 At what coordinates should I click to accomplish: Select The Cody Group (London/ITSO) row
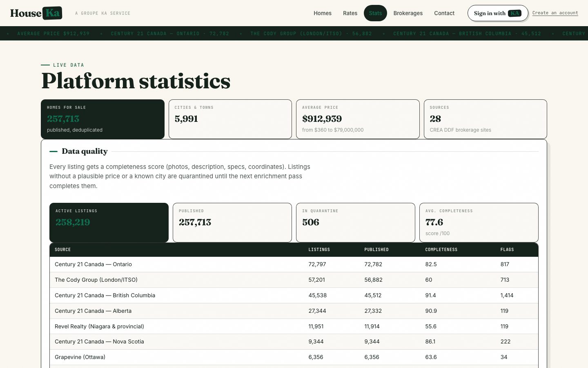click(294, 280)
